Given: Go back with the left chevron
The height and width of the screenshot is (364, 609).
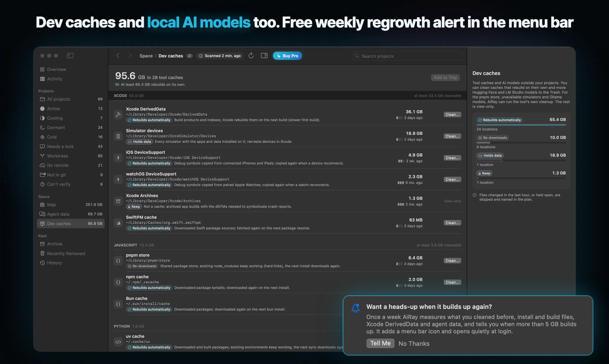Looking at the screenshot, I should click(x=118, y=56).
